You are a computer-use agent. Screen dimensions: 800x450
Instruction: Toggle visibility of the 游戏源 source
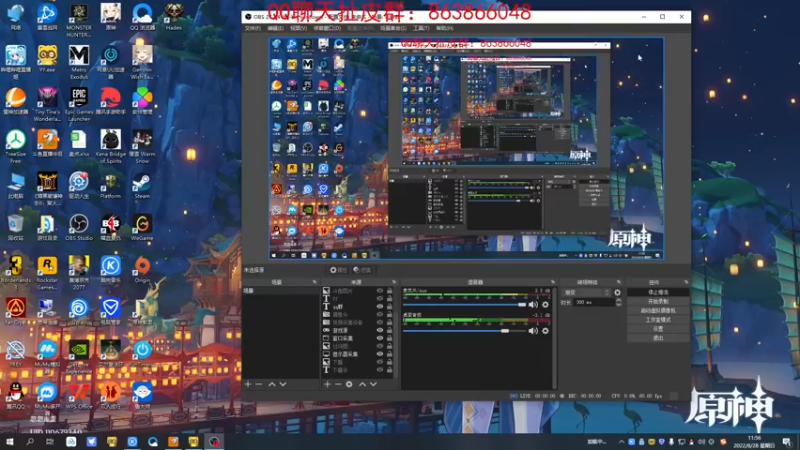tap(380, 330)
